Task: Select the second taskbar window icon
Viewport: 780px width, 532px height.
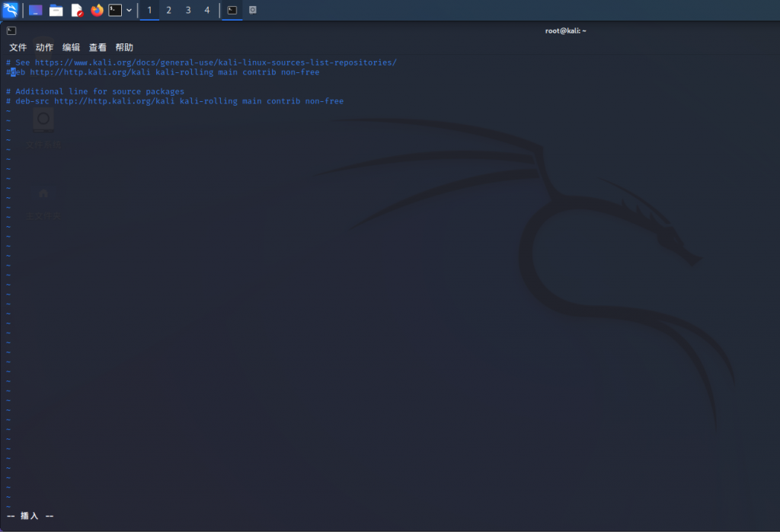Action: click(253, 10)
